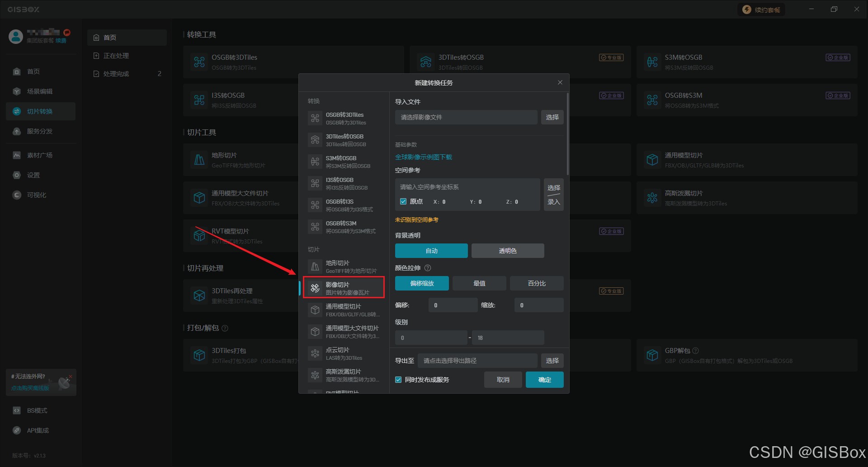
Task: Select OSGB转S3M icon in dialog list
Action: pos(315,227)
